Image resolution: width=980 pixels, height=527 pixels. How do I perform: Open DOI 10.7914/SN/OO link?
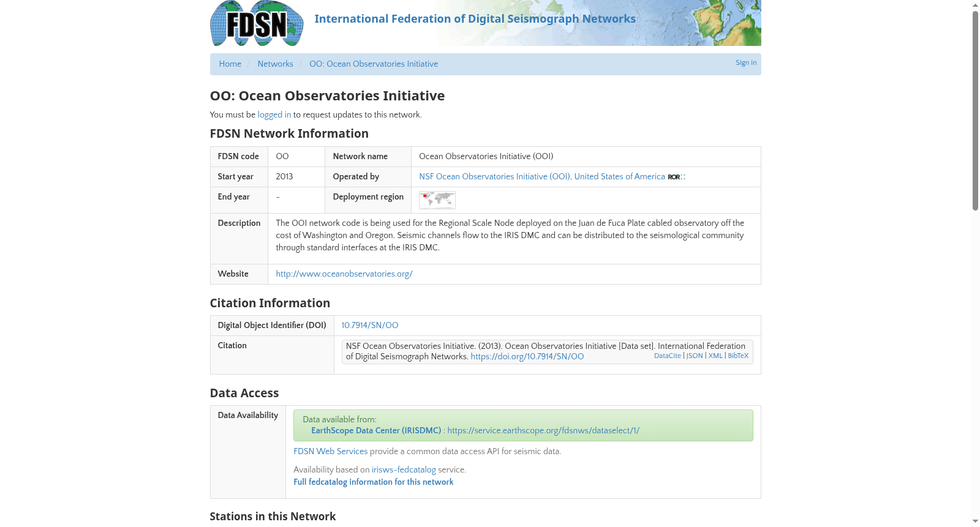tap(370, 325)
